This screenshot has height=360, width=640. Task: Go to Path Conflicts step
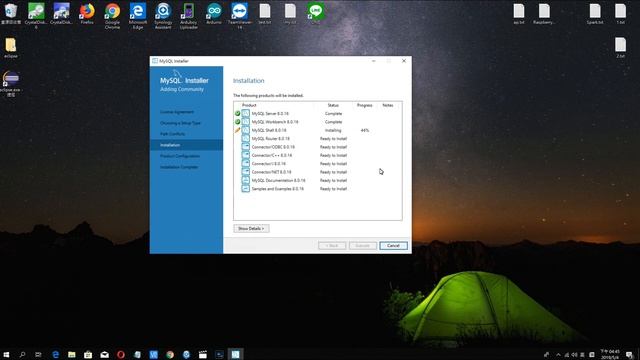coord(172,134)
